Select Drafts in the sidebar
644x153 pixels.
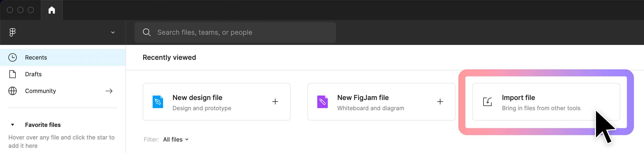[x=63, y=74]
